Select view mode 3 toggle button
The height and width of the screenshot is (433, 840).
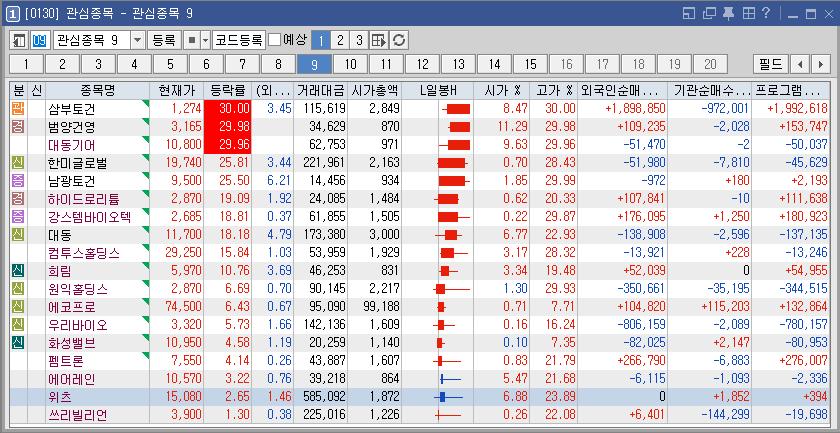(x=359, y=40)
